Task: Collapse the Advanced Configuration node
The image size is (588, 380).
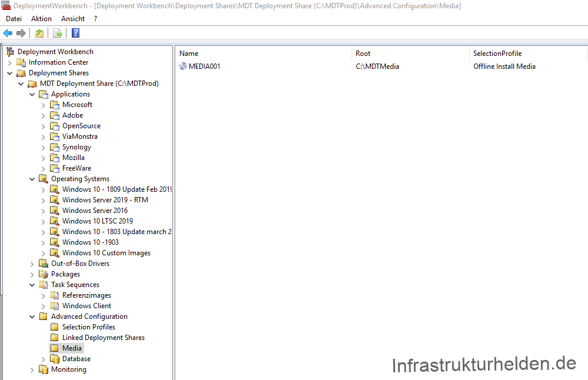Action: [32, 317]
